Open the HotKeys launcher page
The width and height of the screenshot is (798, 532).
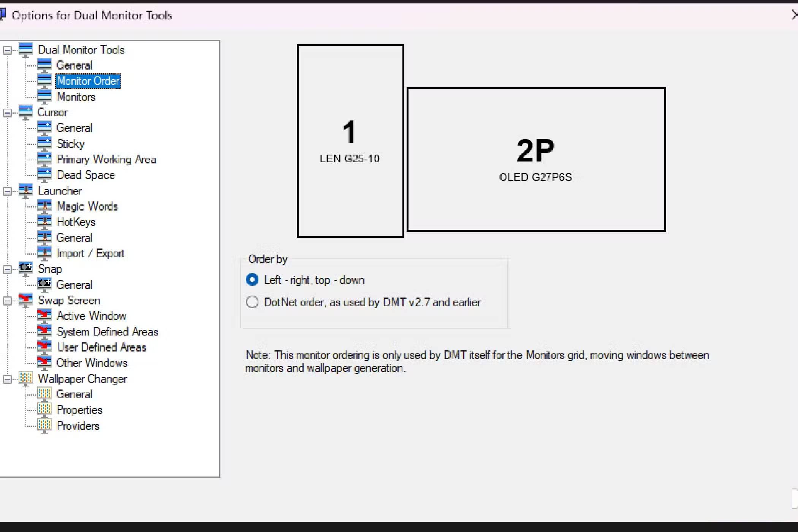76,222
